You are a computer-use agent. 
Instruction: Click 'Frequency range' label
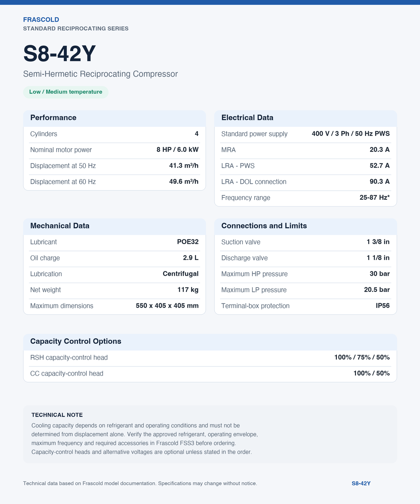[x=246, y=198]
